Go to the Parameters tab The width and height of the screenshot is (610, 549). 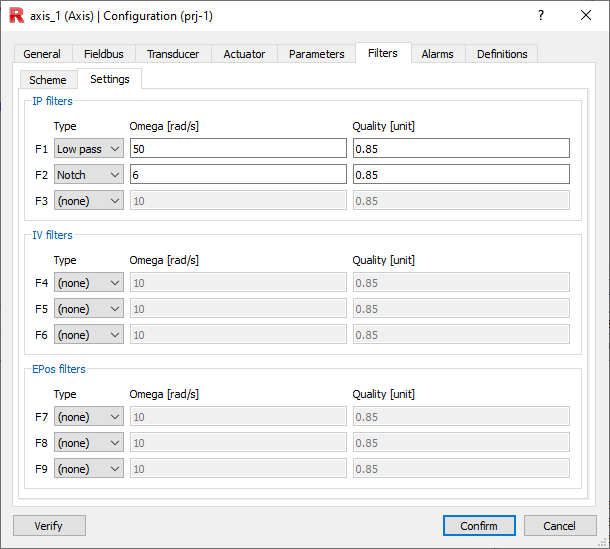(x=317, y=54)
